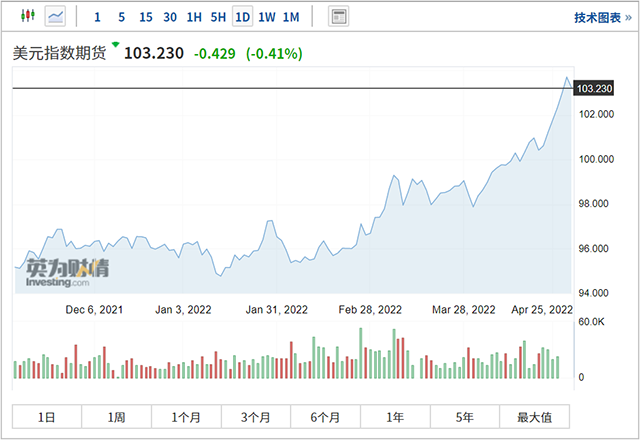The width and height of the screenshot is (640, 440).
Task: Choose the 30 minute interval
Action: (170, 17)
